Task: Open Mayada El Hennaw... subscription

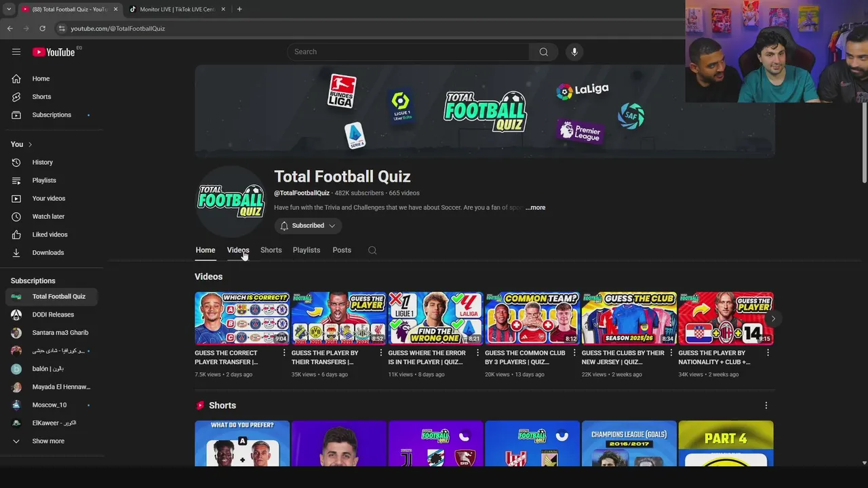Action: click(x=52, y=387)
